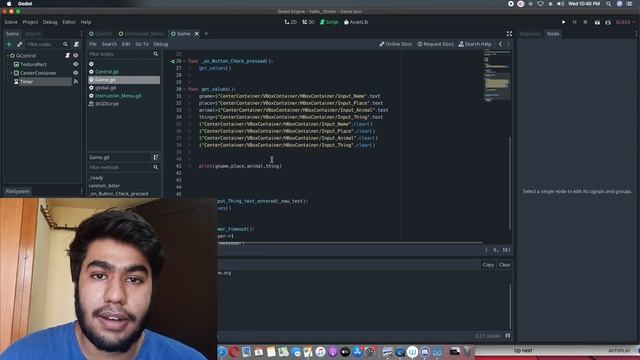This screenshot has height=360, width=640.
Task: Switch to 2D workspace
Action: tap(291, 22)
